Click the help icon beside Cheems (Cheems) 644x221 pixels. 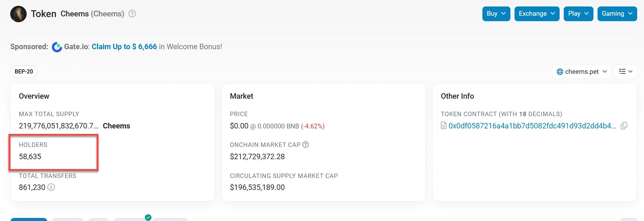click(x=132, y=14)
